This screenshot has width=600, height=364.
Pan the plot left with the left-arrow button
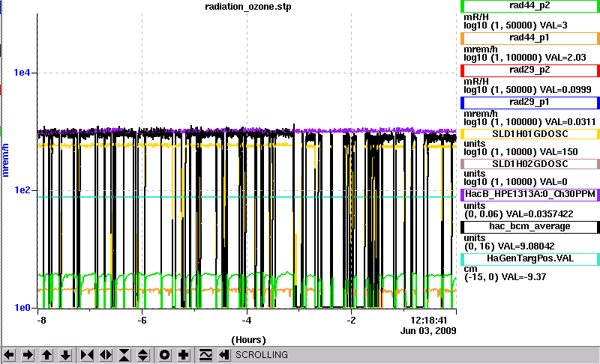9,355
